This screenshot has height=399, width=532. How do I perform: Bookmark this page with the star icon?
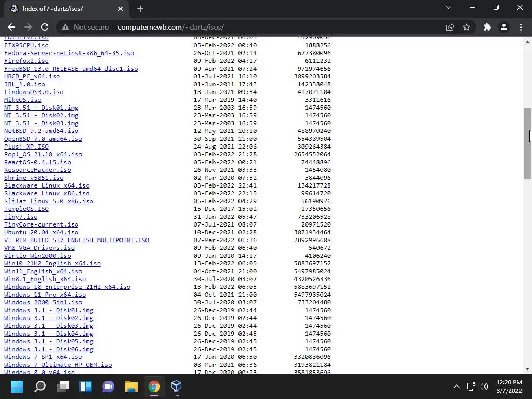tap(467, 27)
